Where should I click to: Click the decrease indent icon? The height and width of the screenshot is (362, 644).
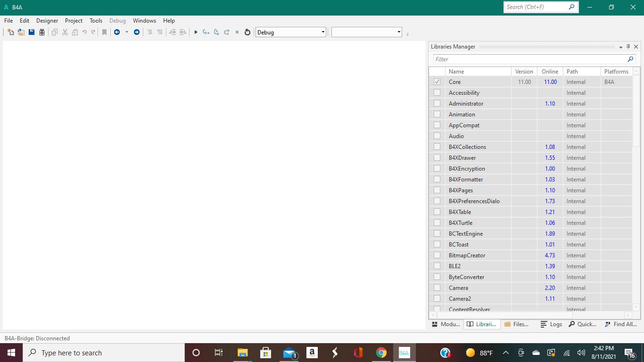(x=173, y=32)
